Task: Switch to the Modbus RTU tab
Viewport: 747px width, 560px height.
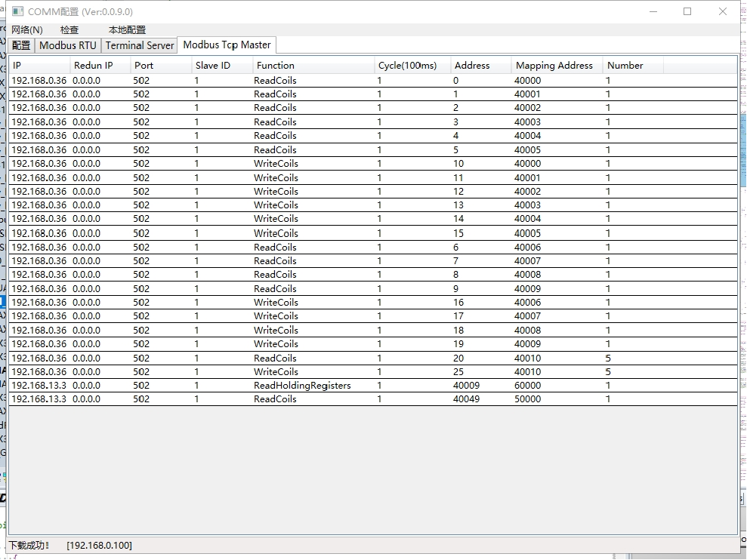Action: coord(68,45)
